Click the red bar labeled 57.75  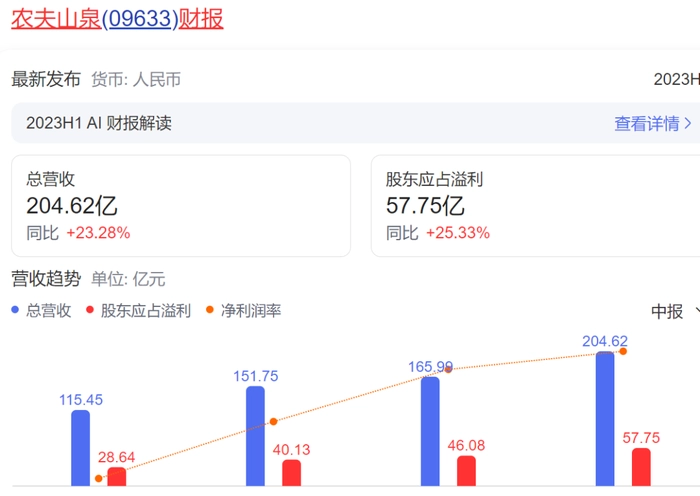[x=641, y=466]
